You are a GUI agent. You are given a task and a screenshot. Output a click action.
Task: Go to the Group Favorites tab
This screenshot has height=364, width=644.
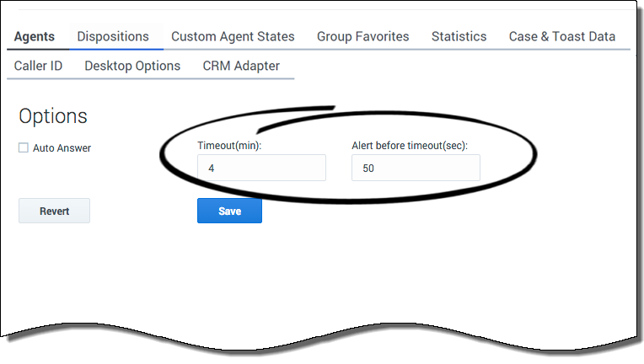click(362, 37)
